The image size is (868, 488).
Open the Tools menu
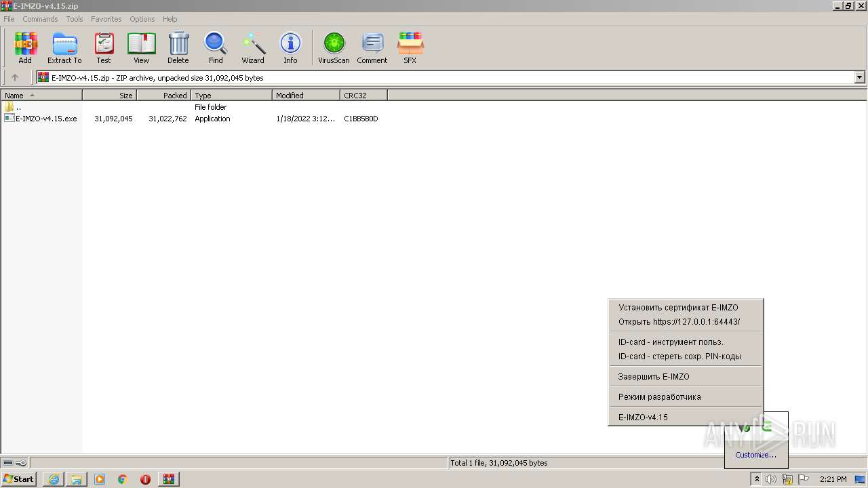point(75,19)
